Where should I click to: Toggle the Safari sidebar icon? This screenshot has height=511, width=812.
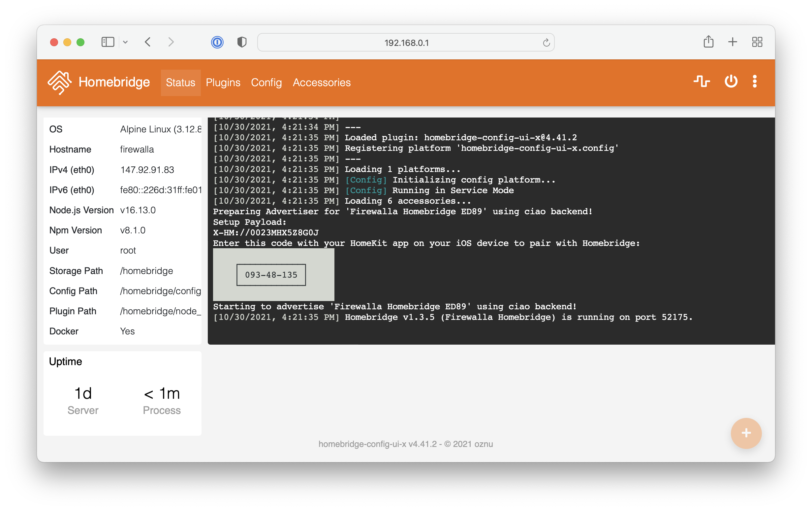point(108,42)
